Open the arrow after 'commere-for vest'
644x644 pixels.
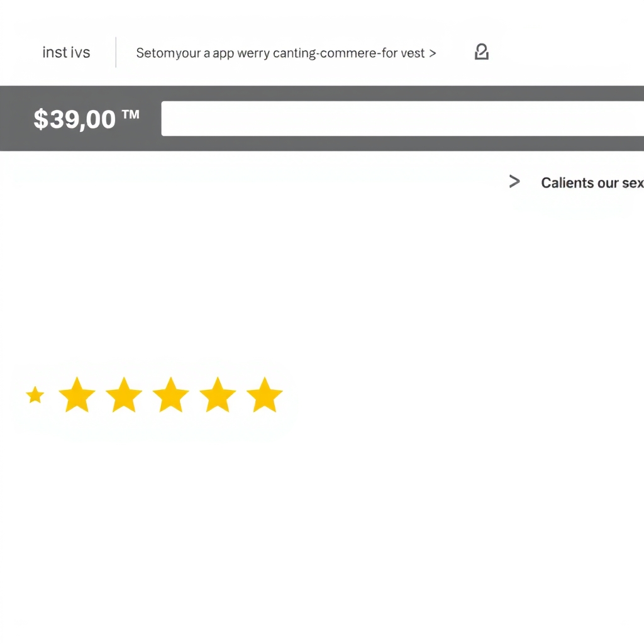point(433,53)
